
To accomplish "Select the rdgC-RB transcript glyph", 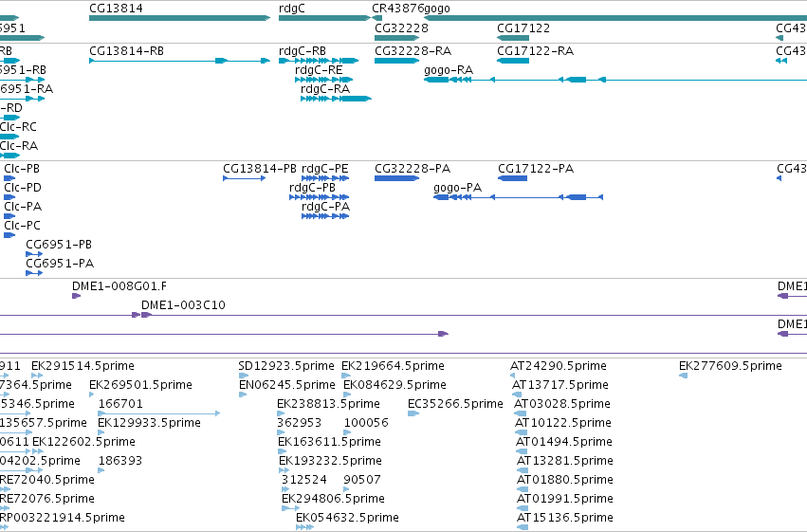I will pos(319,61).
